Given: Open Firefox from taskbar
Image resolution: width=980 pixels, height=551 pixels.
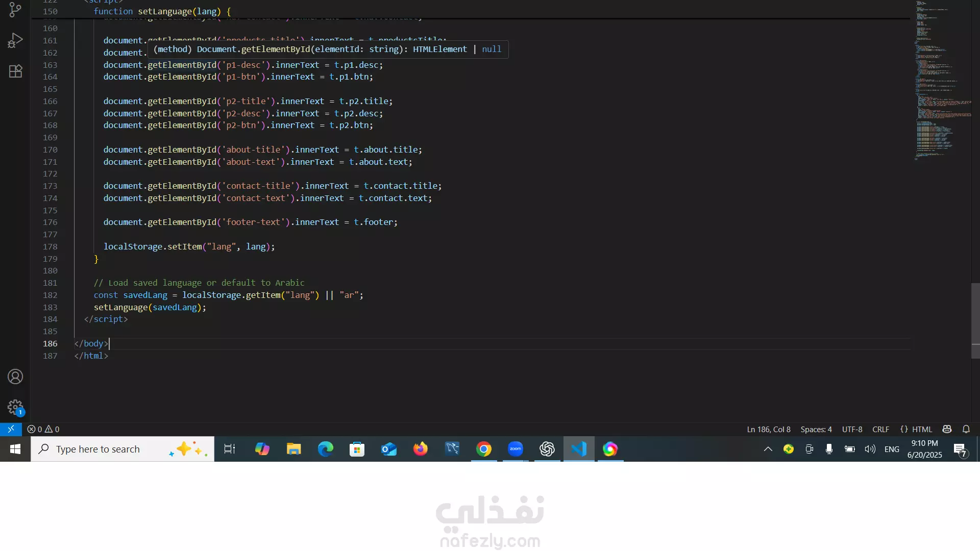Looking at the screenshot, I should (x=420, y=449).
